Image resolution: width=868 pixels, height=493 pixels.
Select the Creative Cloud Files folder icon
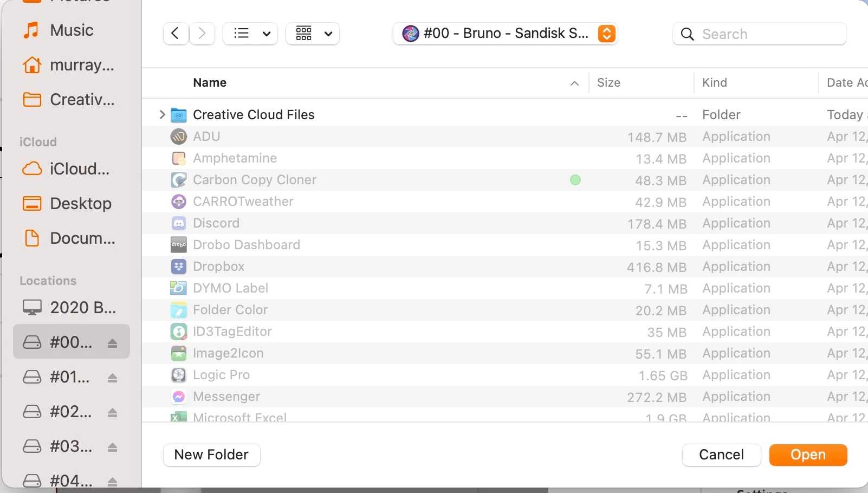179,115
